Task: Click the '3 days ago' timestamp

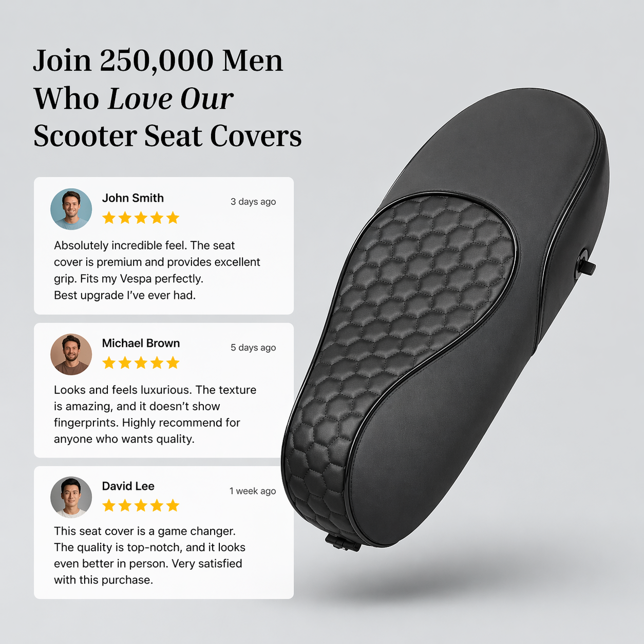Action: point(253,201)
